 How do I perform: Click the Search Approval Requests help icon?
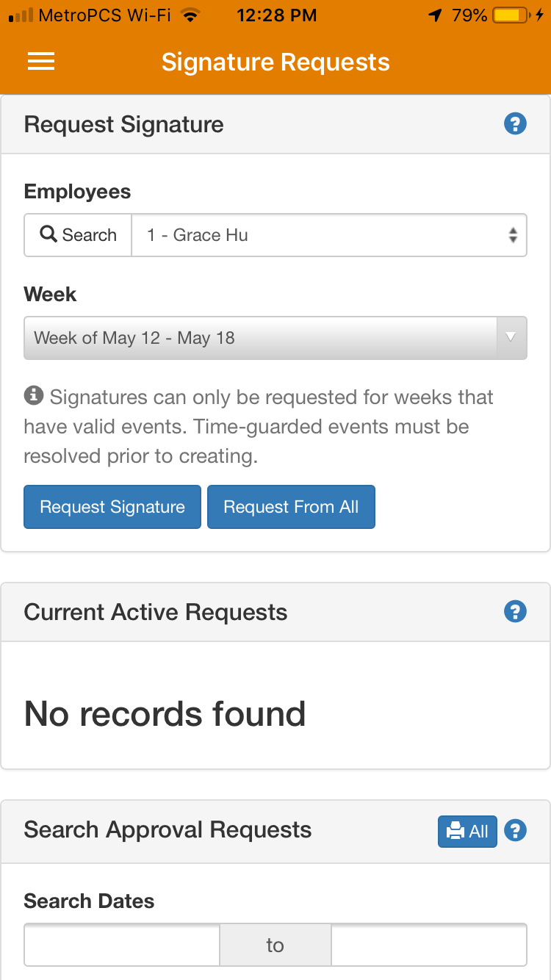click(516, 831)
